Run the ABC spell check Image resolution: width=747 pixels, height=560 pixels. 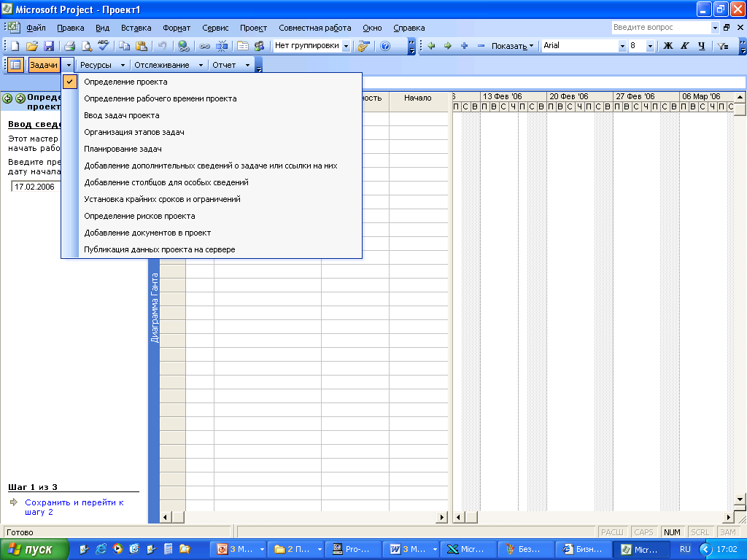[x=104, y=46]
